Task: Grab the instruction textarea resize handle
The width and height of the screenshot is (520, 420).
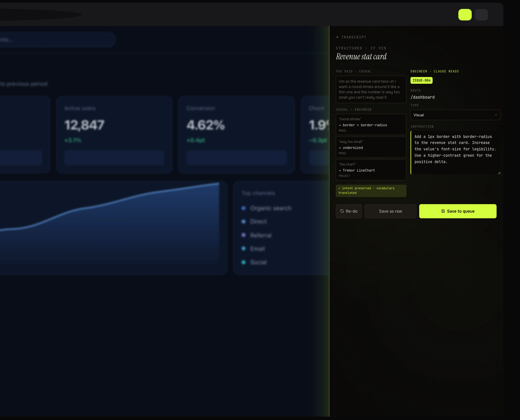Action: pos(499,173)
